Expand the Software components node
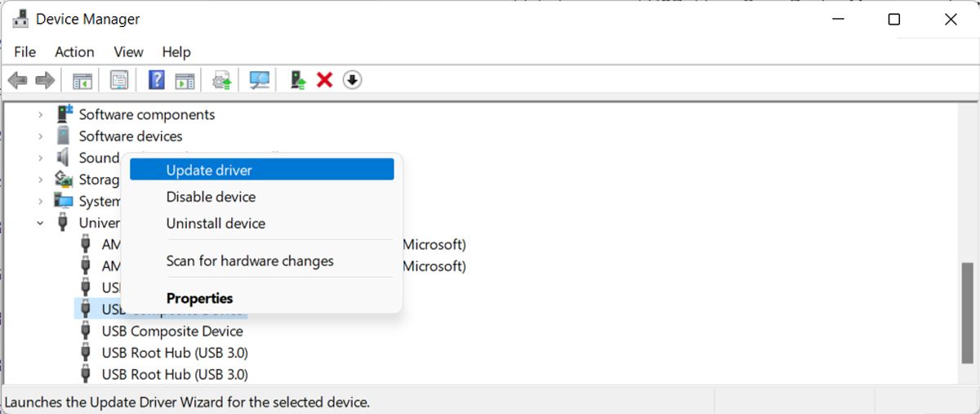 40,114
